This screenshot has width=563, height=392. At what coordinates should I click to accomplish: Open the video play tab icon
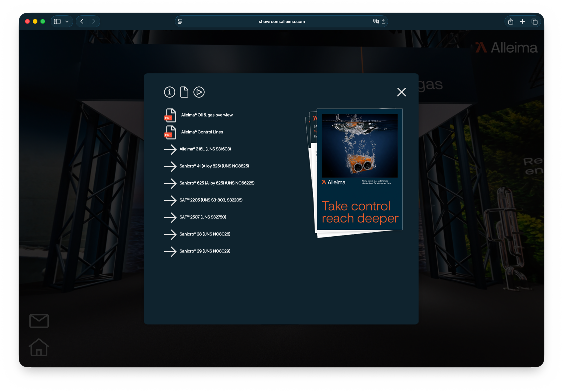(199, 92)
